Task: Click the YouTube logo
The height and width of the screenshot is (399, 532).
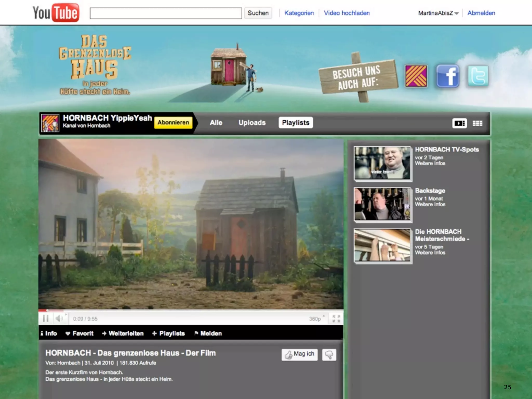Action: tap(56, 13)
